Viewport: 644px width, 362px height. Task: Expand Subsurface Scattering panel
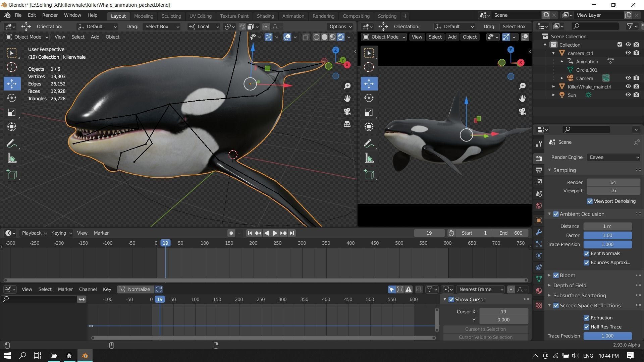pos(549,296)
